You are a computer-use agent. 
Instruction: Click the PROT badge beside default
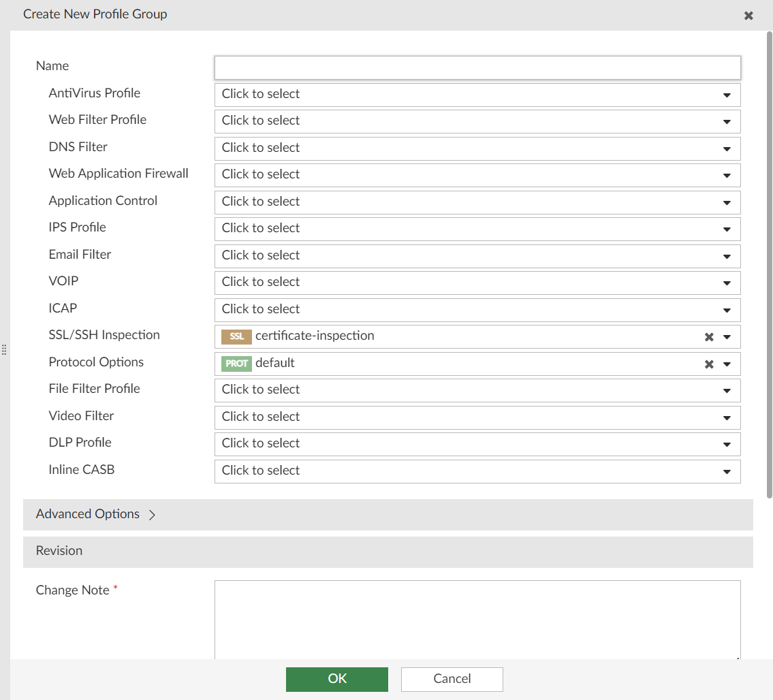(x=236, y=363)
